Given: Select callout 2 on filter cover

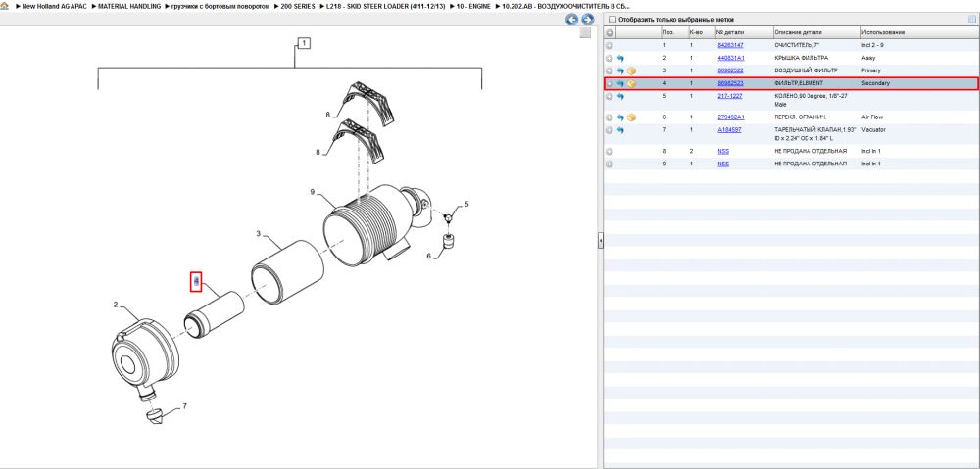Looking at the screenshot, I should pos(116,305).
